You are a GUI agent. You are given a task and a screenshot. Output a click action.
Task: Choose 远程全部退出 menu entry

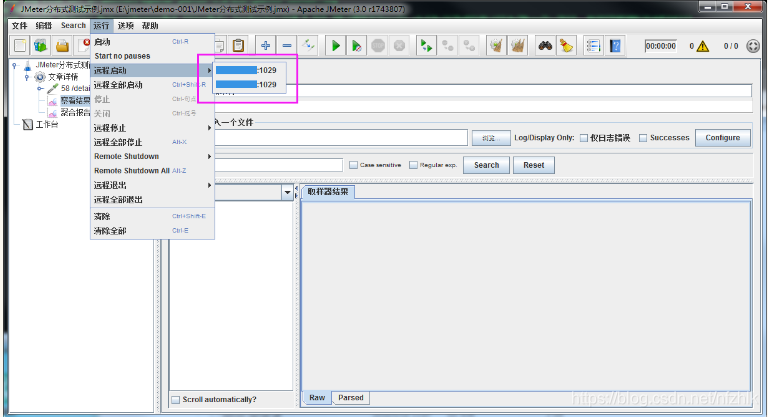click(152, 199)
